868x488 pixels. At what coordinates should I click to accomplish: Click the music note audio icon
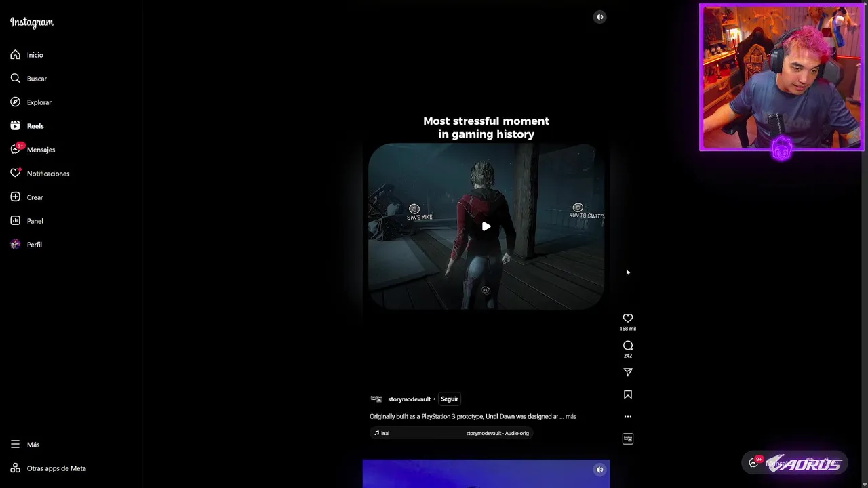coord(377,433)
